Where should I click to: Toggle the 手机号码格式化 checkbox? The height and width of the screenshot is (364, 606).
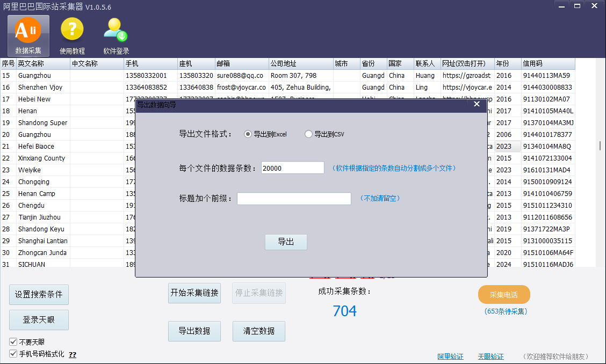(13, 354)
